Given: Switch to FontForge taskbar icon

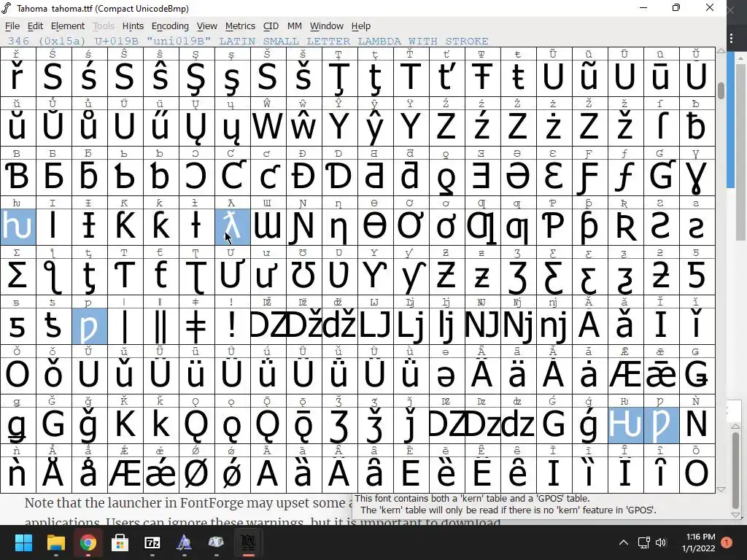Looking at the screenshot, I should [248, 542].
